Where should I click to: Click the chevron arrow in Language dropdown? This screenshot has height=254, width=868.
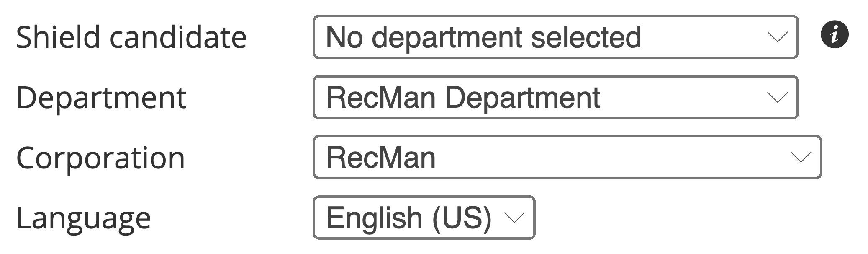pos(514,218)
